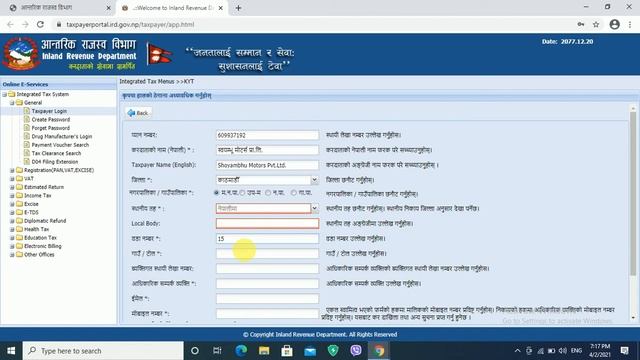This screenshot has width=640, height=360.
Task: Open the जिल्ला district dropdown
Action: point(314,180)
